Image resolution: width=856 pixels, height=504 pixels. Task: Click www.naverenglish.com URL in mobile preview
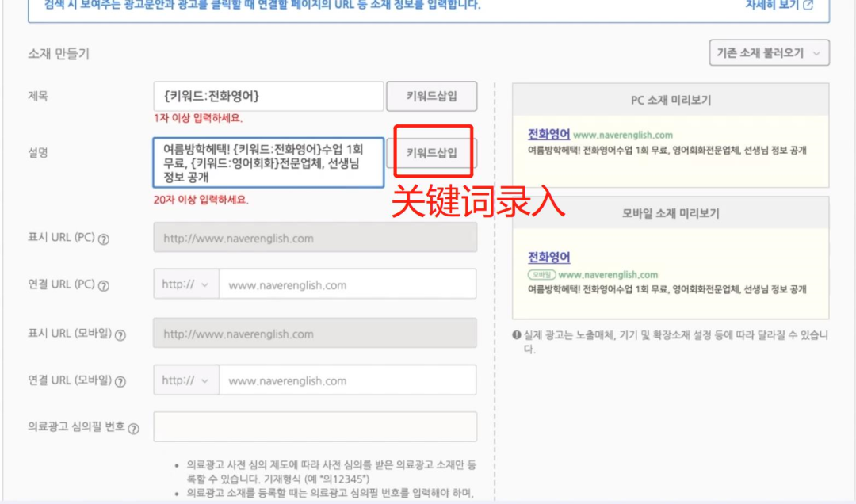pyautogui.click(x=608, y=275)
